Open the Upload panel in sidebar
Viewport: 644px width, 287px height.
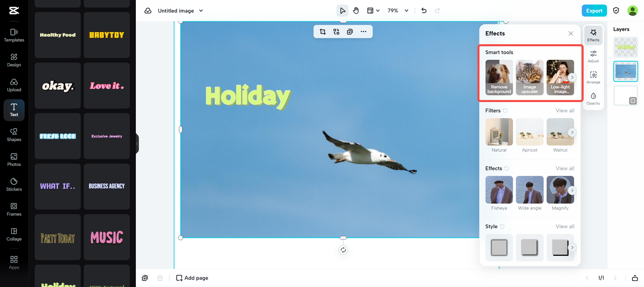click(x=14, y=85)
